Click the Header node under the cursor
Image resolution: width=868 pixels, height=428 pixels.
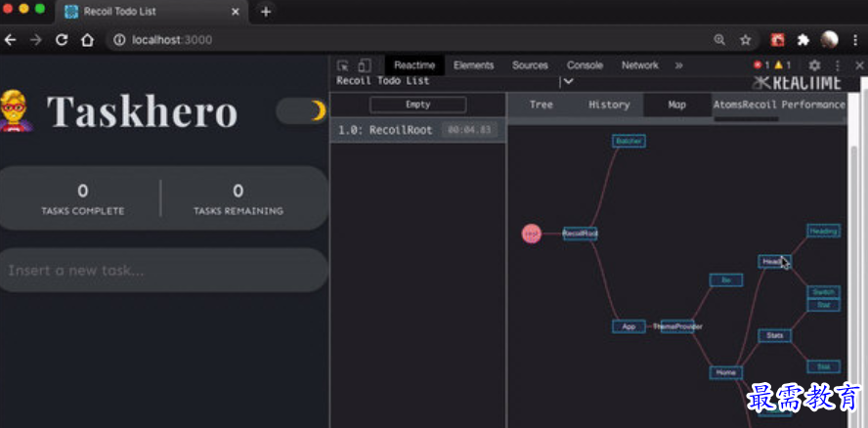[x=774, y=261]
